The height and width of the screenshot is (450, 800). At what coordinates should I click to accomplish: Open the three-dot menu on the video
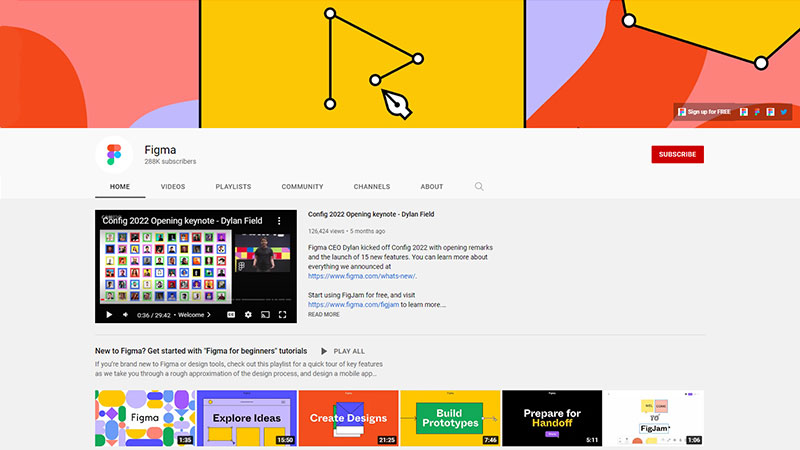279,220
